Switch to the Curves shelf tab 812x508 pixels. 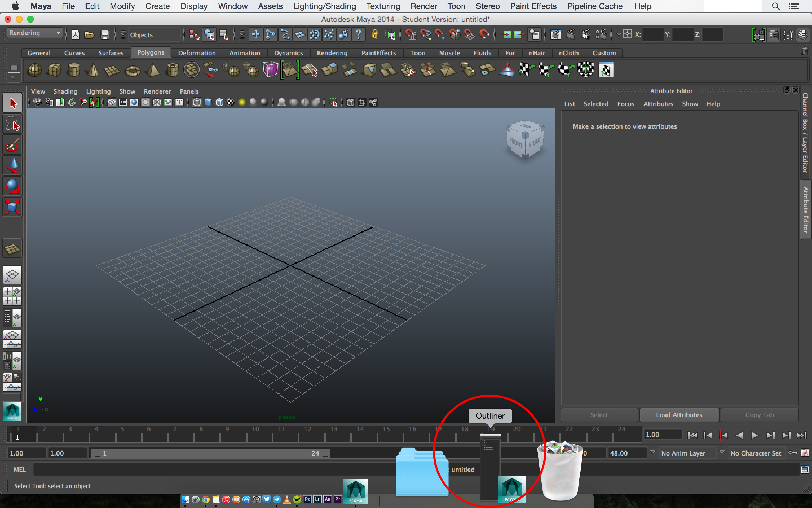[x=74, y=53]
